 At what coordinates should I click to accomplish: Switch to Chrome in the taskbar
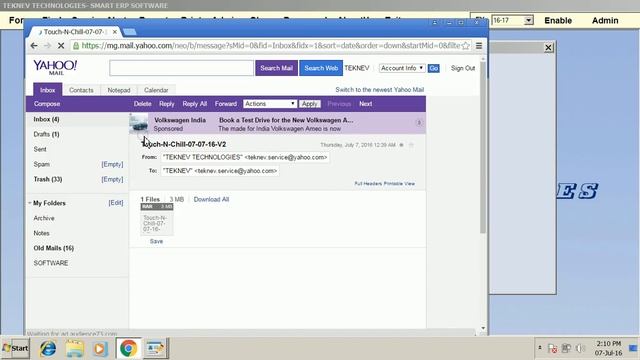click(x=128, y=348)
